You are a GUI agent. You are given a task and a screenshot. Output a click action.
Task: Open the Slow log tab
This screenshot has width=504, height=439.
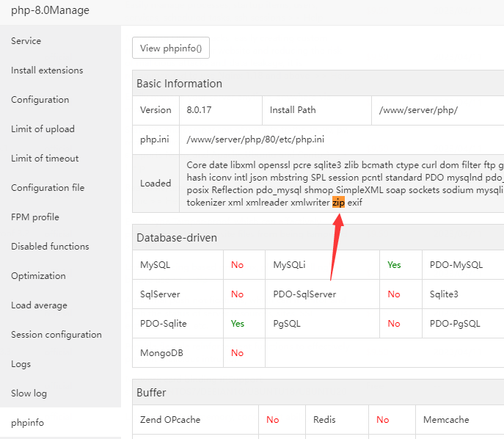[x=29, y=393]
